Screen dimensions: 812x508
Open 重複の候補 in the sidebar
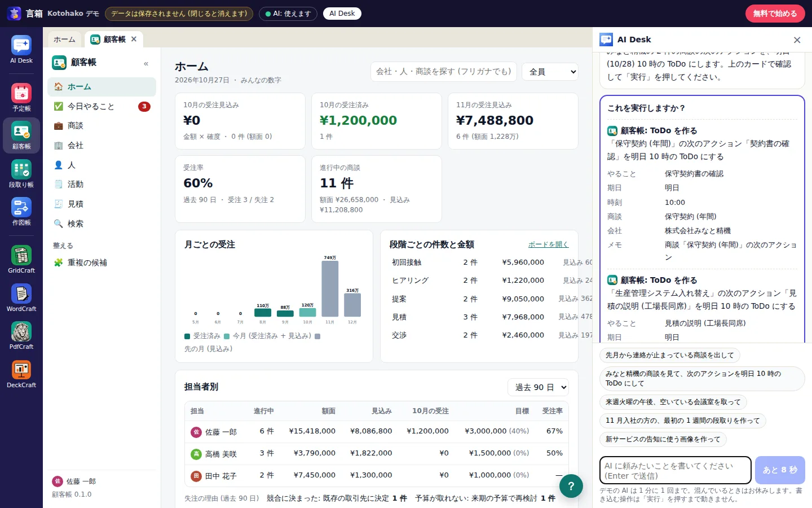point(102,262)
